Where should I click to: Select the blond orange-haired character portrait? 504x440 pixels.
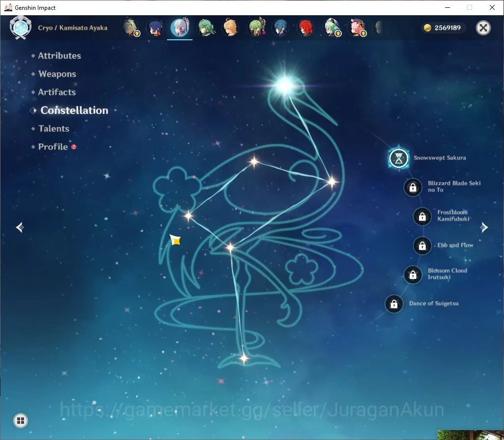tap(230, 28)
